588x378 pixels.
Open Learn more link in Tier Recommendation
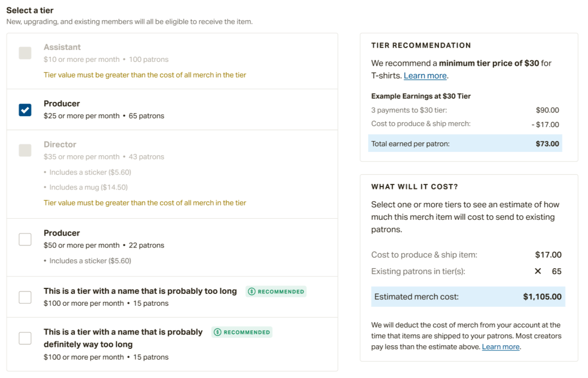pos(425,76)
